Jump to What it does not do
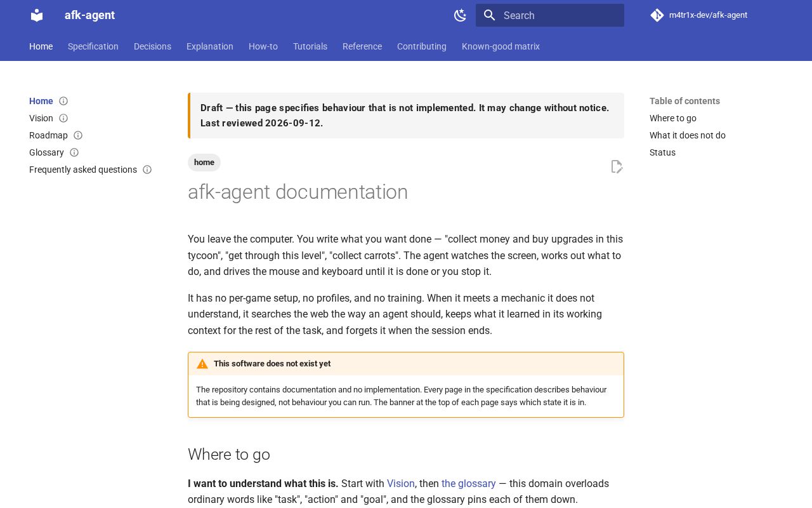 pyautogui.click(x=688, y=135)
